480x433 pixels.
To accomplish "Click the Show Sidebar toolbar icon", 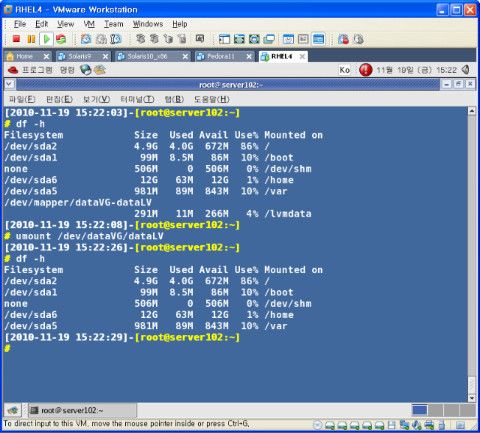I will pos(224,39).
